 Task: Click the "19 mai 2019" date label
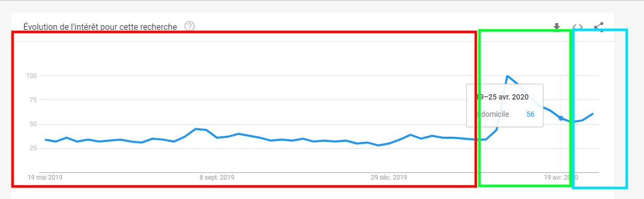pyautogui.click(x=45, y=178)
